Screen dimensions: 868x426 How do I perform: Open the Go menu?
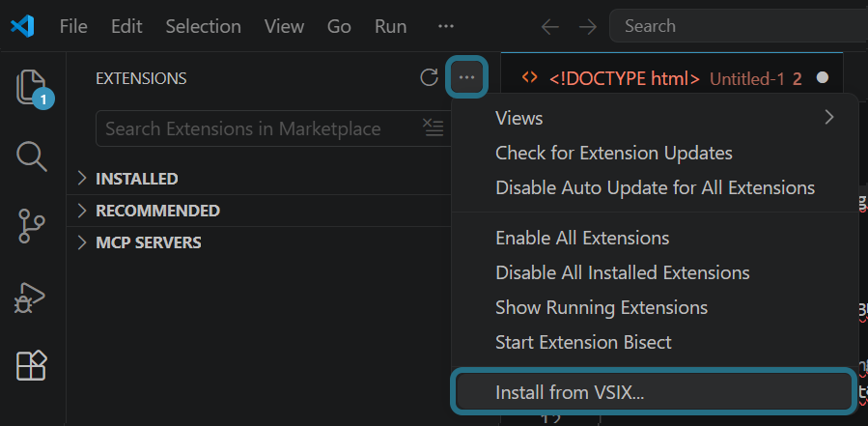coord(339,26)
